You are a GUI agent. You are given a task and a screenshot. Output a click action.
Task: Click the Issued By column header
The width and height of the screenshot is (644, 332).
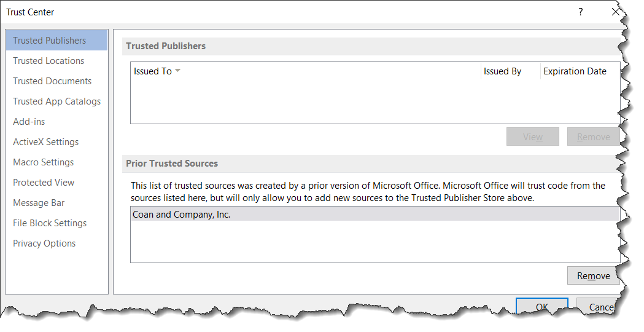click(511, 71)
